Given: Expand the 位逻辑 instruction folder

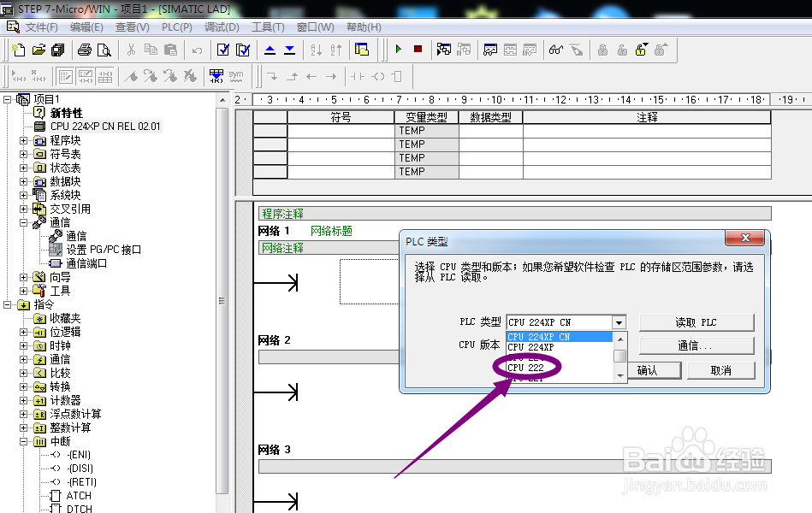Looking at the screenshot, I should tap(23, 332).
